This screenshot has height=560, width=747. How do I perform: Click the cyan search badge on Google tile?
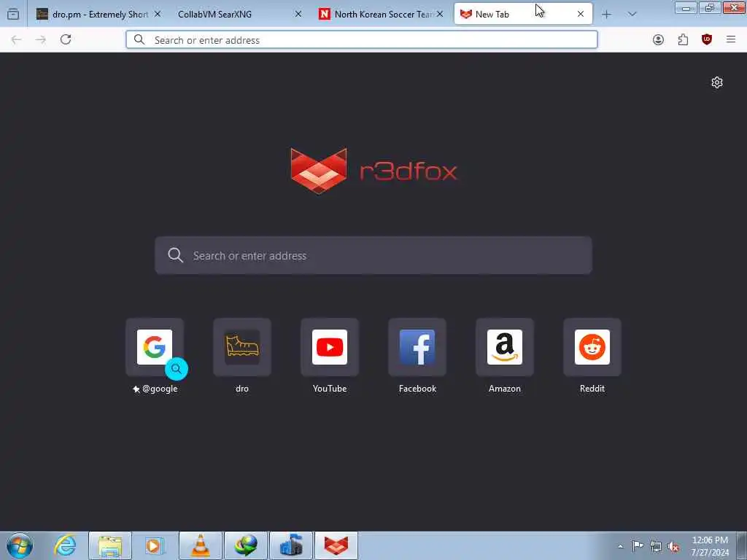point(177,368)
